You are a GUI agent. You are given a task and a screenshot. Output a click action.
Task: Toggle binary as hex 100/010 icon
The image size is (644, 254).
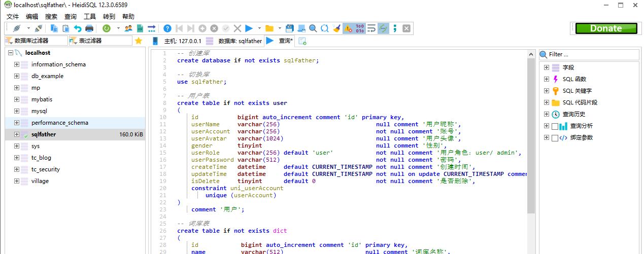(x=360, y=28)
